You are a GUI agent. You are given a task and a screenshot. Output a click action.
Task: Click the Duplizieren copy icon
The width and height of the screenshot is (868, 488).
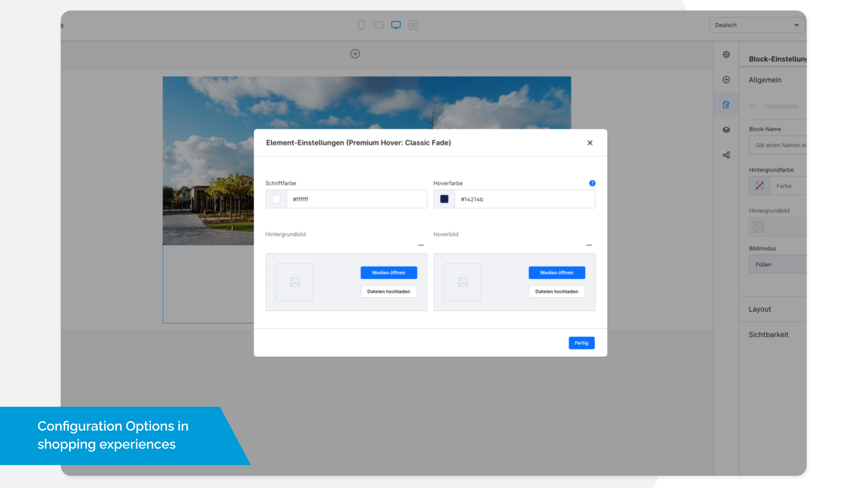tap(752, 106)
